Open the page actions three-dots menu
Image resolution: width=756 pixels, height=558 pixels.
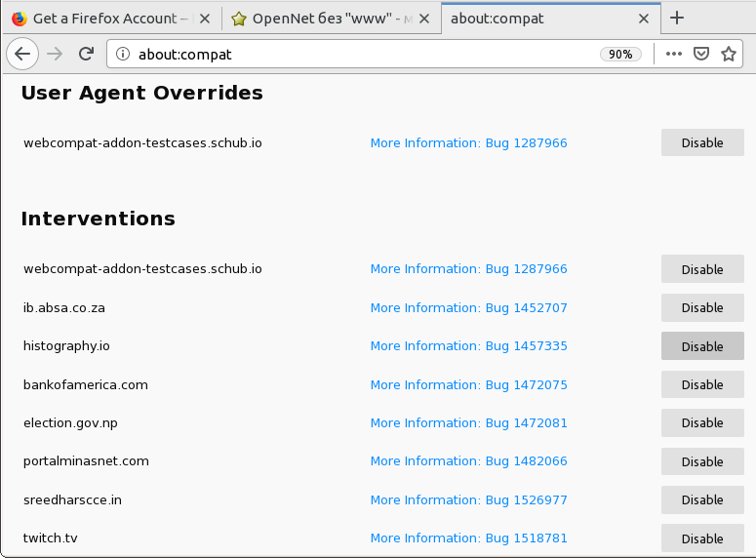pos(674,55)
